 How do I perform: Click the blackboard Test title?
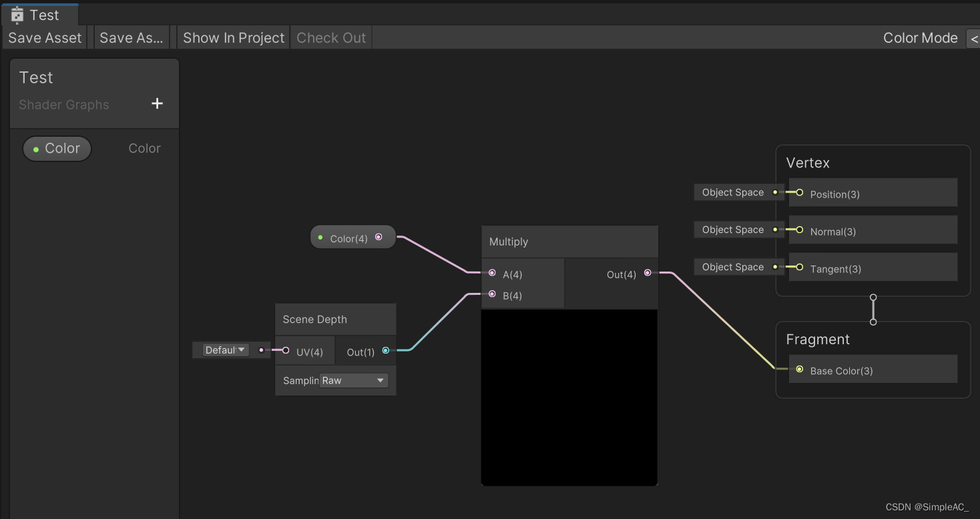pyautogui.click(x=36, y=77)
